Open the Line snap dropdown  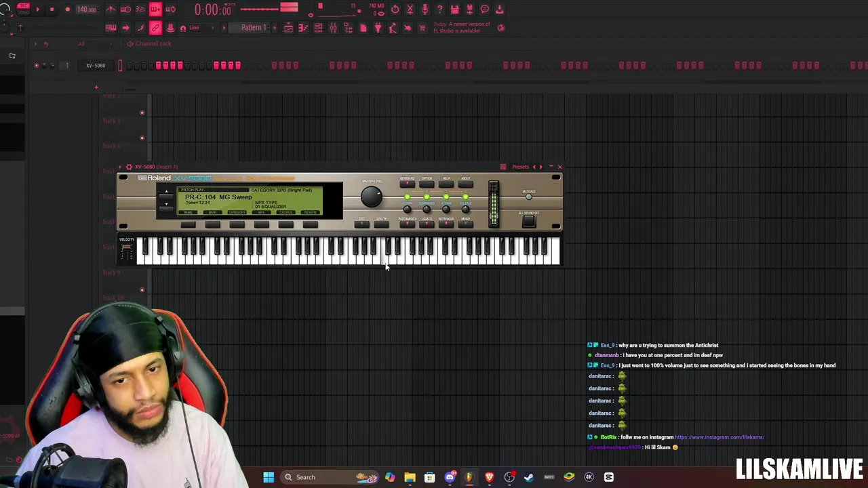pyautogui.click(x=200, y=28)
